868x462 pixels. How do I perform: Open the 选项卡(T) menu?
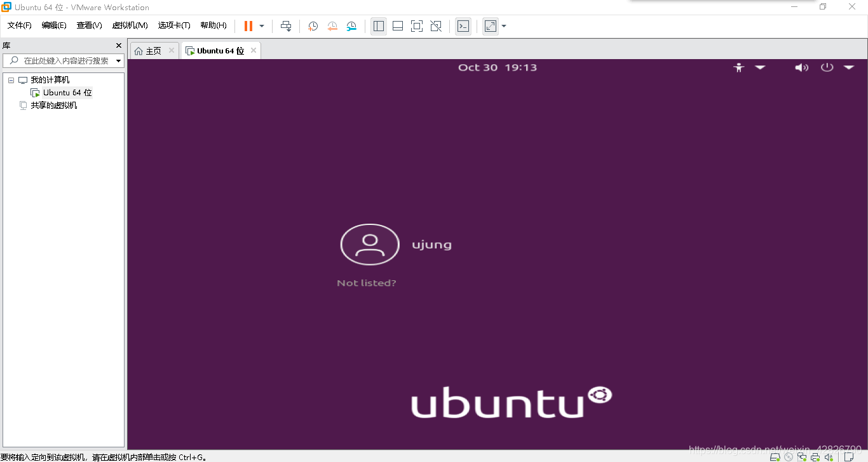coord(174,25)
